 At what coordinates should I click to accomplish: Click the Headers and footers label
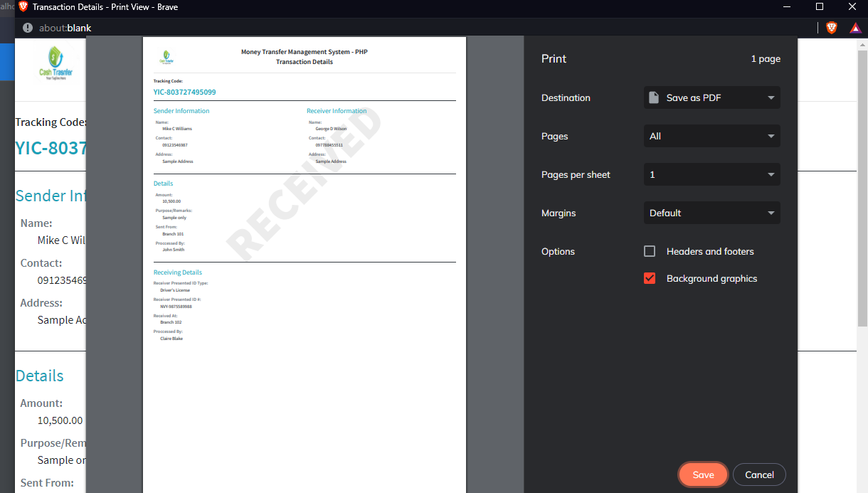[x=710, y=251]
